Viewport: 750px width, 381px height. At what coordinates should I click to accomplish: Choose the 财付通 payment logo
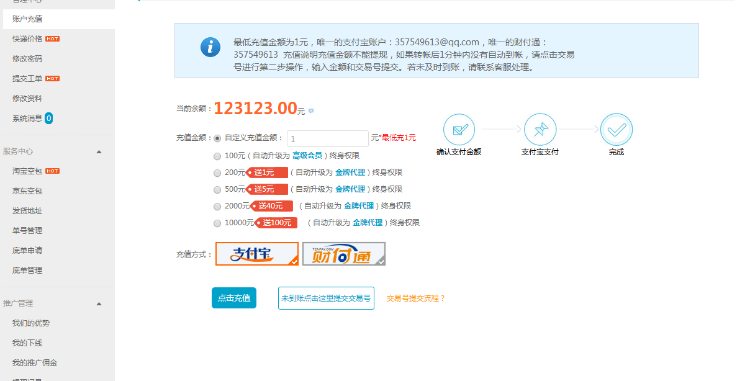344,254
